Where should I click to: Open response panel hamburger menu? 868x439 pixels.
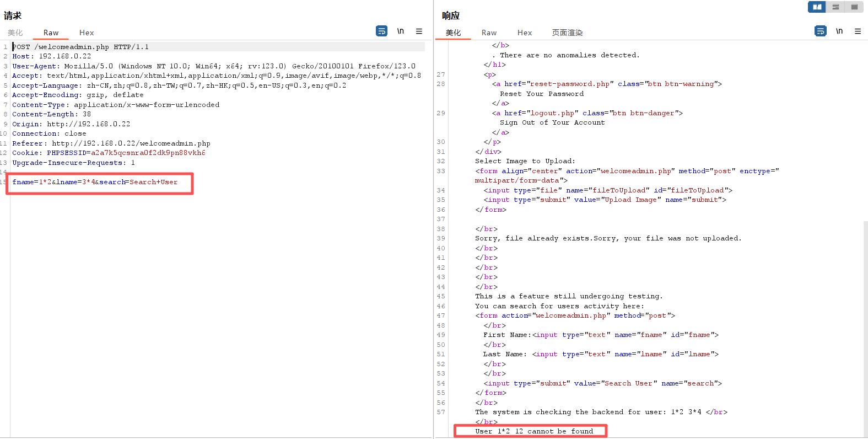tap(858, 31)
